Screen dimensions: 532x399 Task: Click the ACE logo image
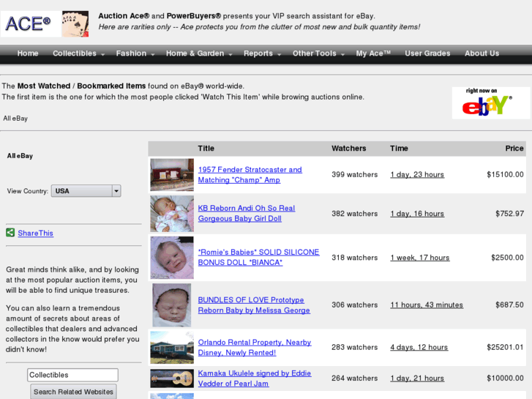[31, 23]
